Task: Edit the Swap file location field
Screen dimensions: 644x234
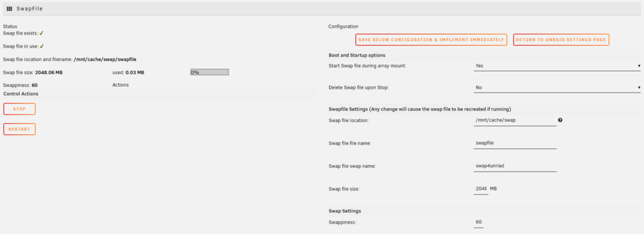Action: (515, 120)
